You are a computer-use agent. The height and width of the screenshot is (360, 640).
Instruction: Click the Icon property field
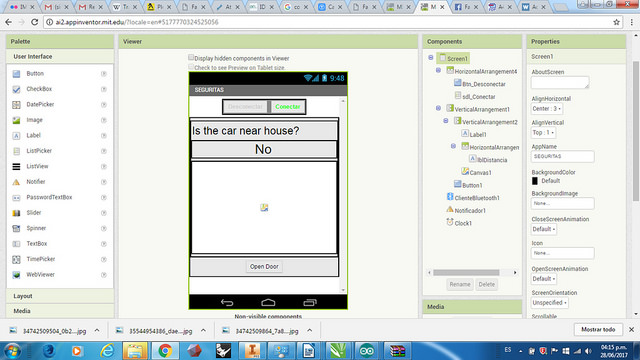coord(562,253)
